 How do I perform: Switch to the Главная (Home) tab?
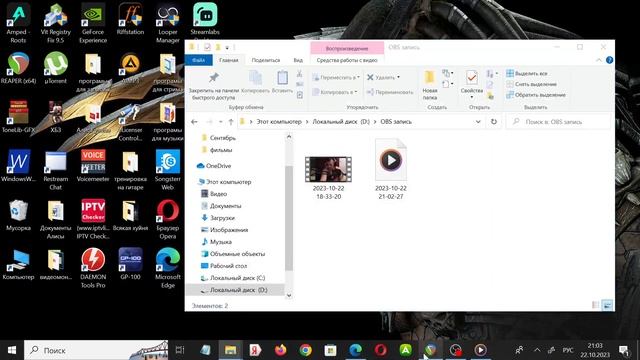(229, 60)
